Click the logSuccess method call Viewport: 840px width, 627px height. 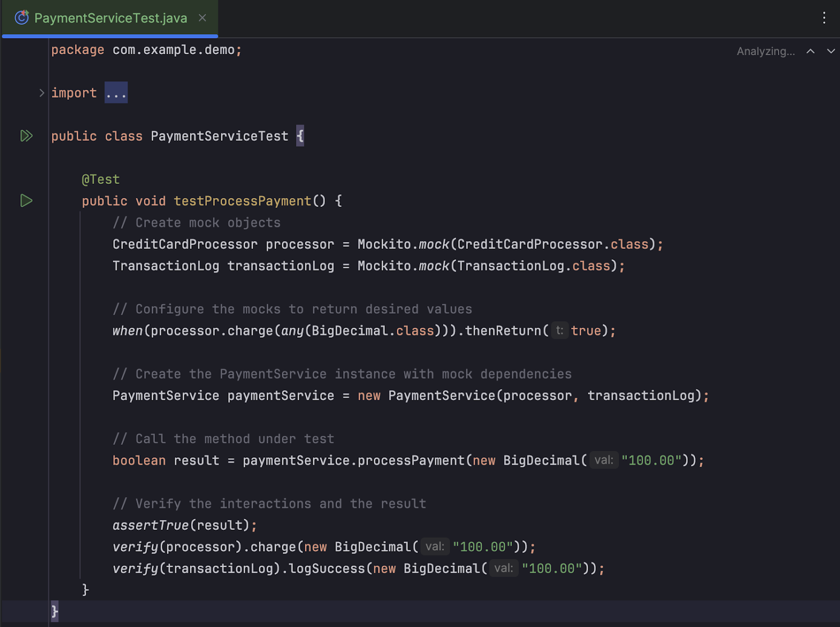[327, 569]
